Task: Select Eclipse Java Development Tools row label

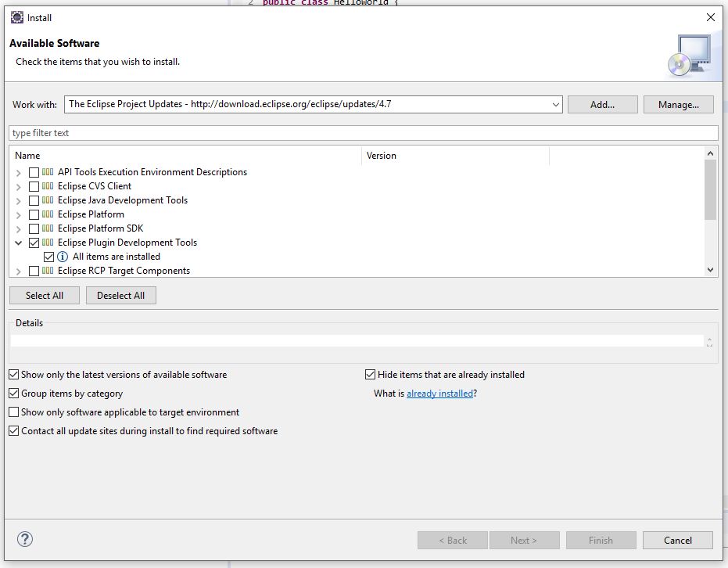Action: (x=123, y=200)
